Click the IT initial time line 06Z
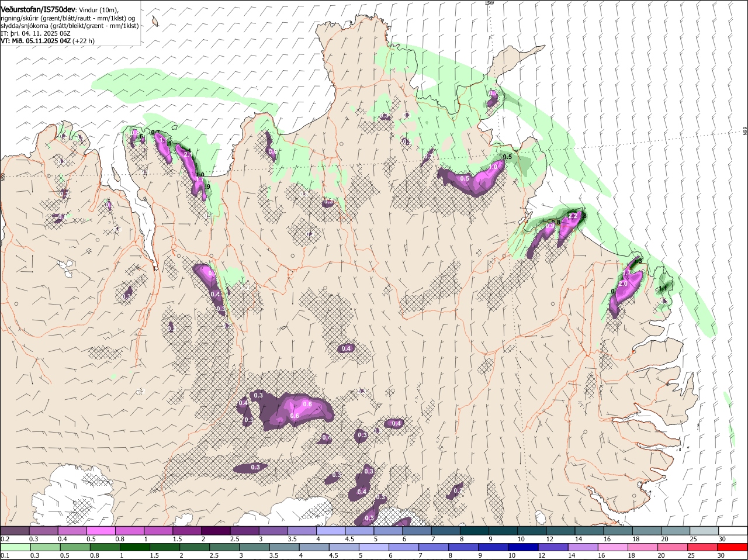 coord(36,33)
